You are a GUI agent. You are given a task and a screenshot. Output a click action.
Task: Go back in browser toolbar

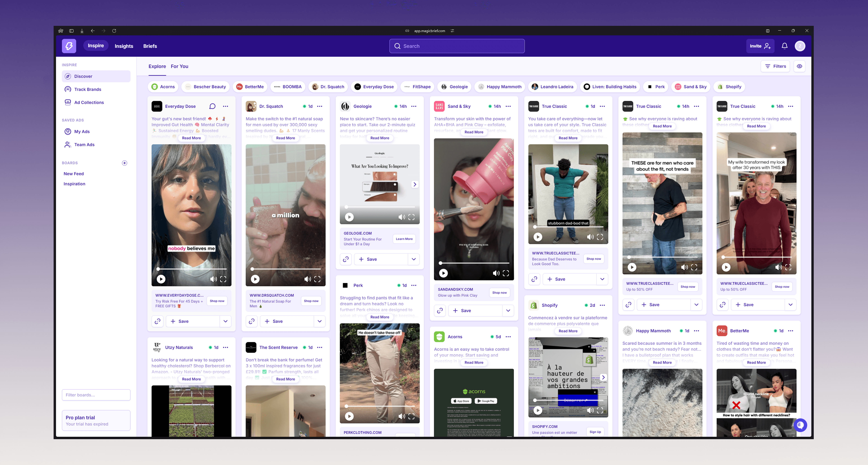tap(93, 31)
